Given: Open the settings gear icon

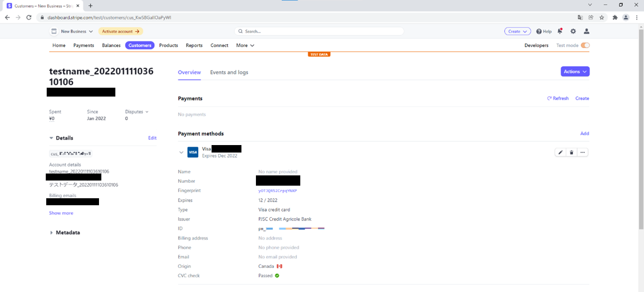Looking at the screenshot, I should pos(573,31).
